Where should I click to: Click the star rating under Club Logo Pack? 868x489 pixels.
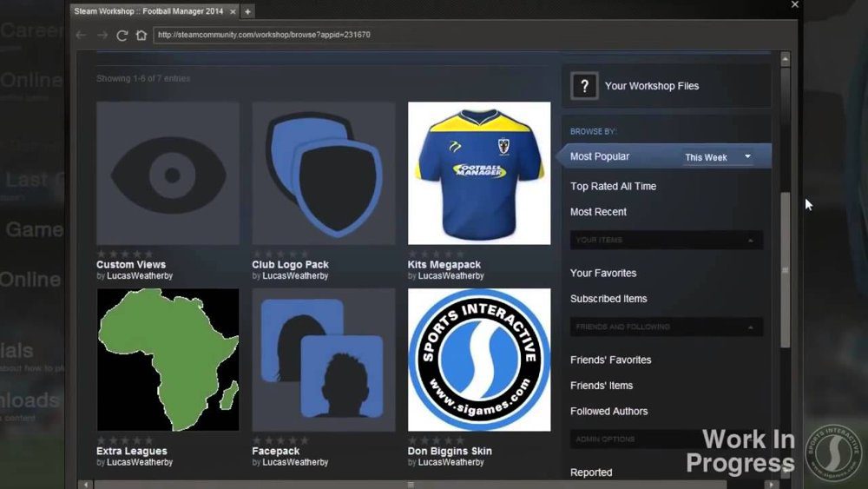coord(280,254)
